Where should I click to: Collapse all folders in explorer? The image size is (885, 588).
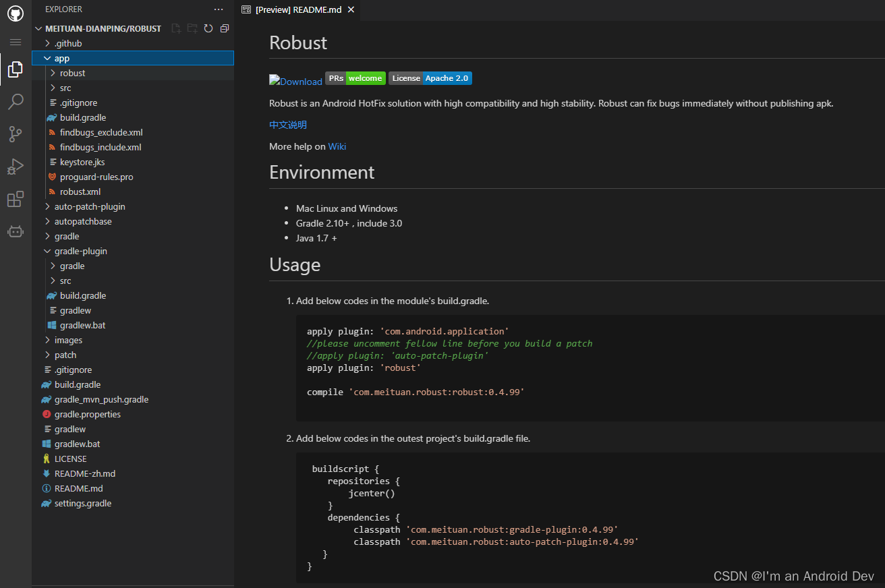pyautogui.click(x=225, y=28)
